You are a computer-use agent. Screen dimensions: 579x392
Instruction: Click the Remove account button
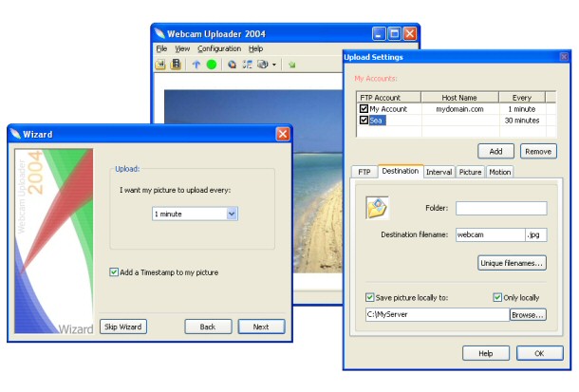pyautogui.click(x=538, y=151)
